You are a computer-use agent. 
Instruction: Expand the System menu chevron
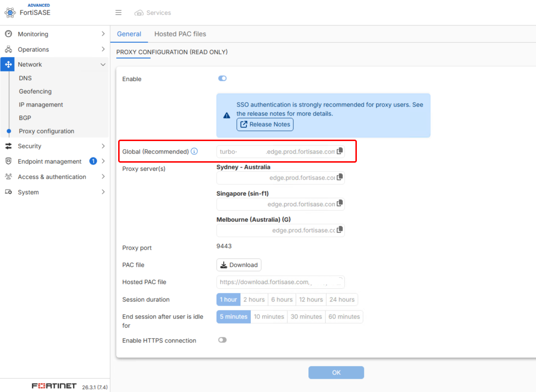pos(103,192)
